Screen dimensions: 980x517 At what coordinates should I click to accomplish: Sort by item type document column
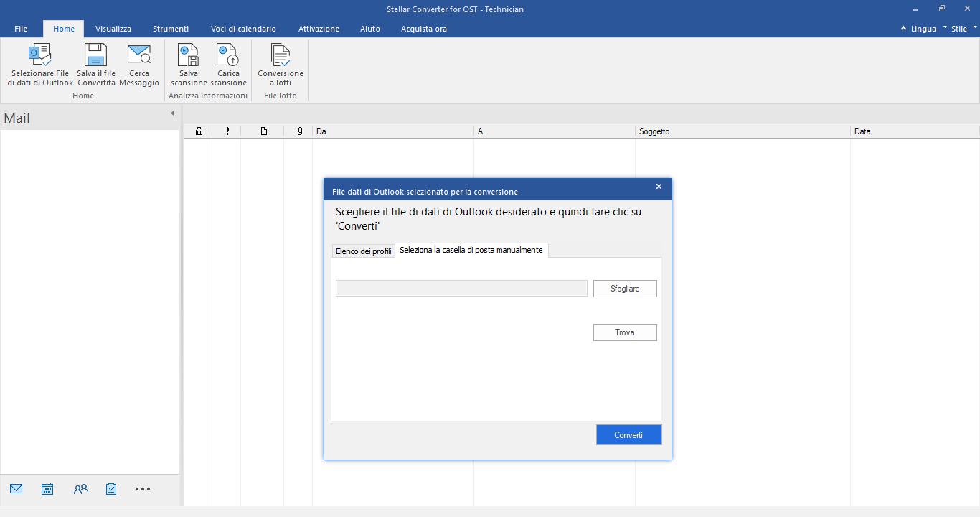click(263, 131)
